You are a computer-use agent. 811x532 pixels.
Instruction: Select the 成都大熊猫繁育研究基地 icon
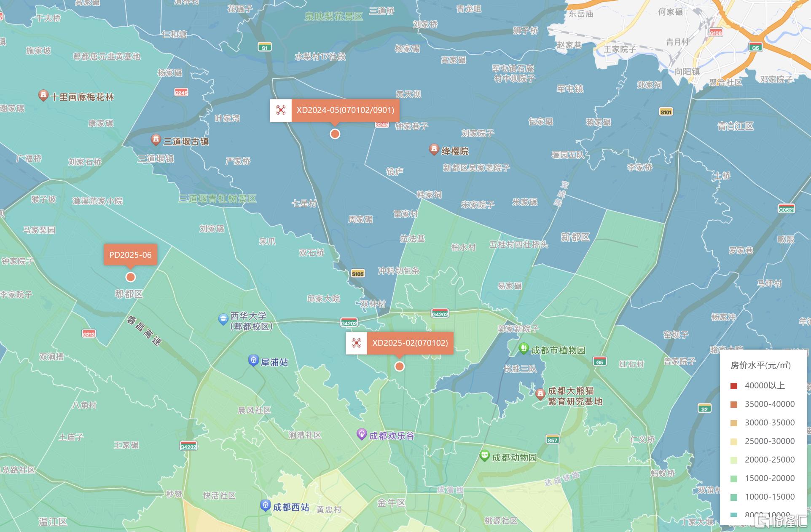tap(540, 394)
